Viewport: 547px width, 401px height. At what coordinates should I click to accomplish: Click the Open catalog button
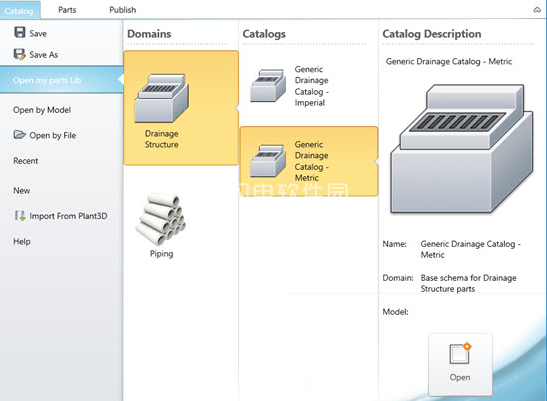pyautogui.click(x=460, y=365)
